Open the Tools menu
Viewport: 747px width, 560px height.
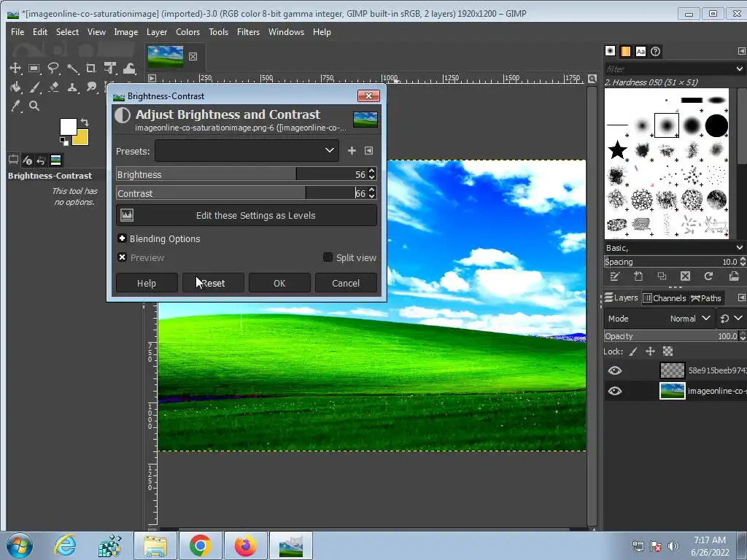point(218,32)
